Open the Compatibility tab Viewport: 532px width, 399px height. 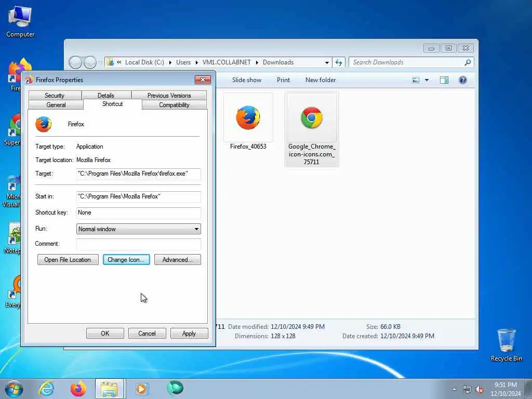click(x=174, y=105)
